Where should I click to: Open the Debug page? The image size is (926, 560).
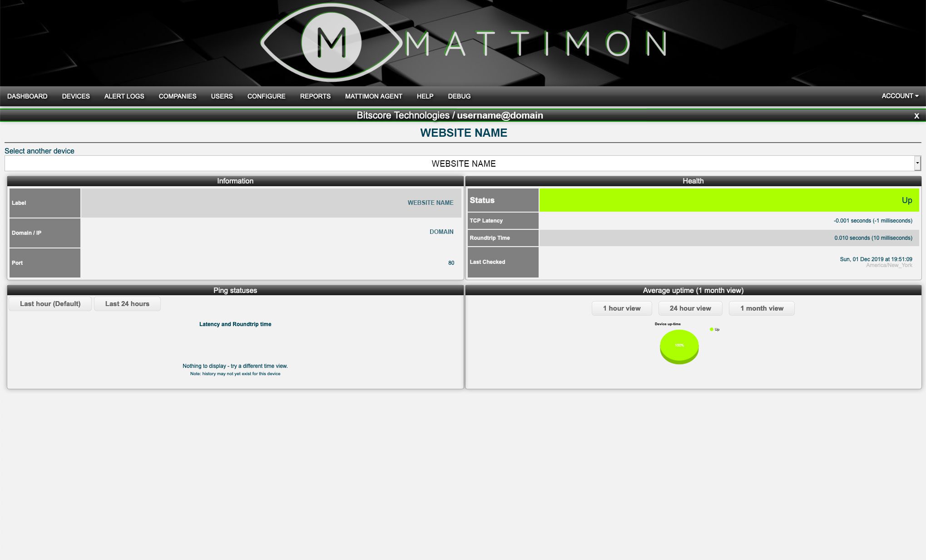pos(459,96)
